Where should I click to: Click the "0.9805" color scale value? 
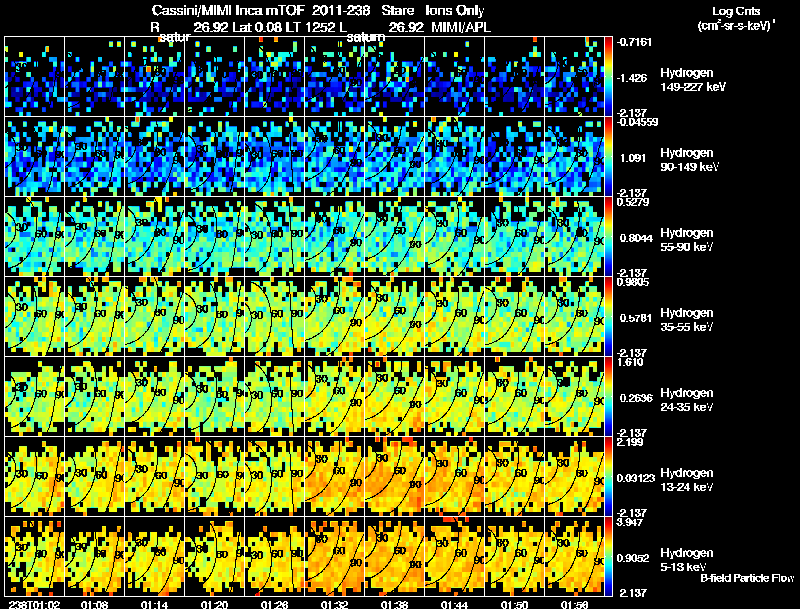point(633,282)
